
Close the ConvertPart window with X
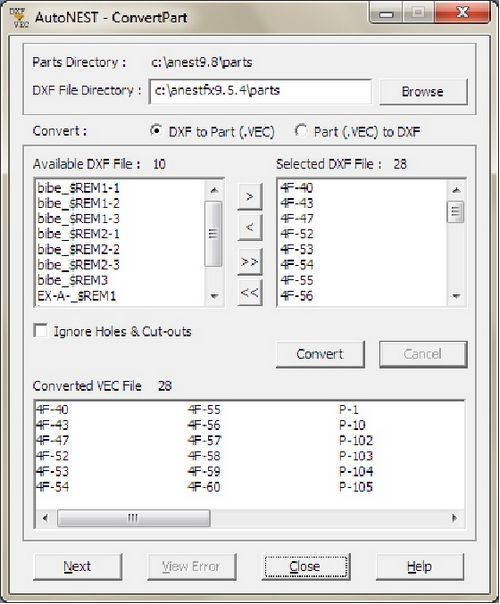462,13
